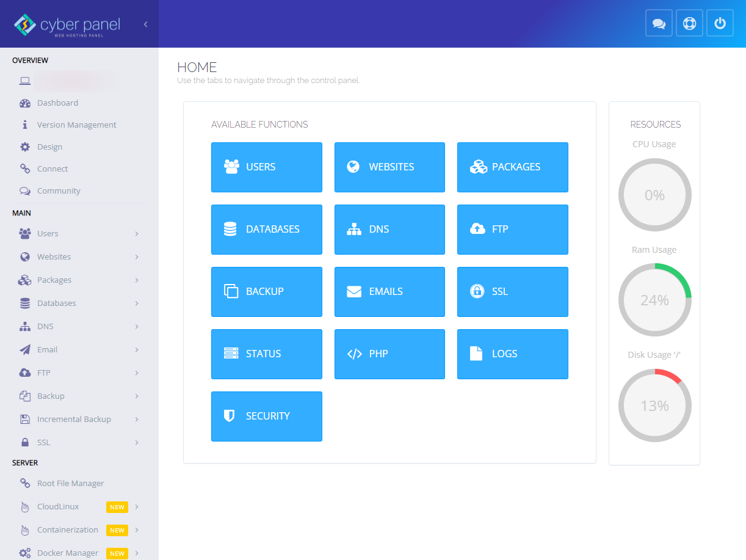Expand the Incremental Backup submenu
746x560 pixels.
79,419
